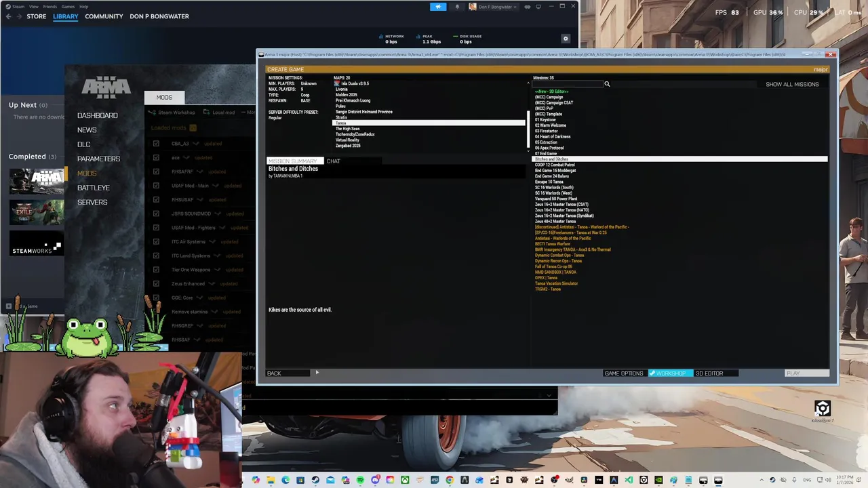
Task: Toggle Tier One Weapons checkbox
Action: [156, 270]
